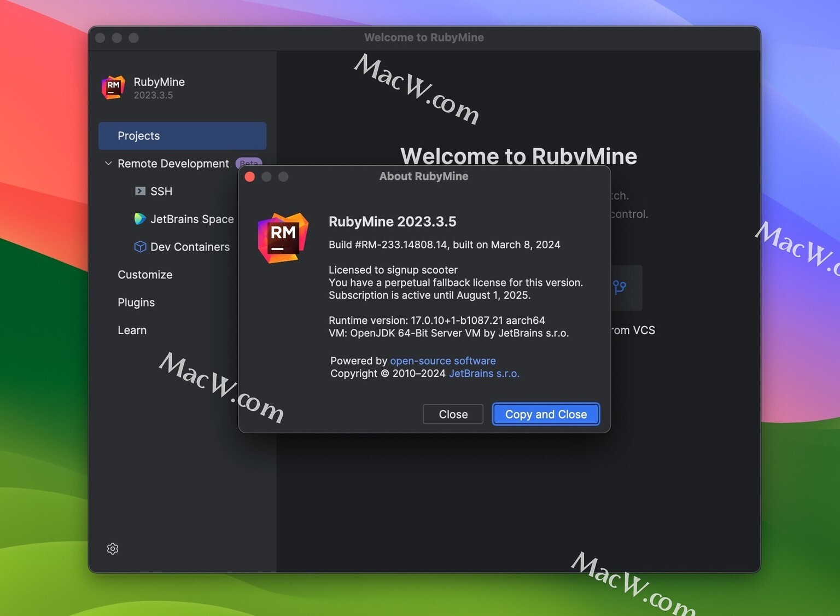Collapse the Remote Development section

(x=108, y=163)
